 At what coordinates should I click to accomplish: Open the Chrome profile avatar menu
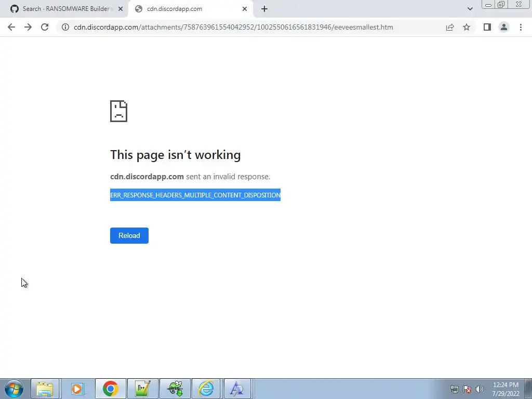click(x=504, y=27)
